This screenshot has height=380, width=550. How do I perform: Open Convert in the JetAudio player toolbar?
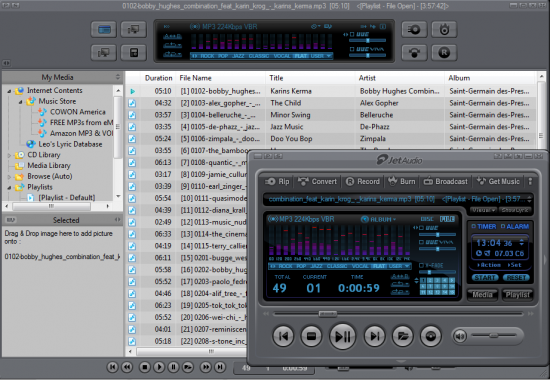pos(317,181)
